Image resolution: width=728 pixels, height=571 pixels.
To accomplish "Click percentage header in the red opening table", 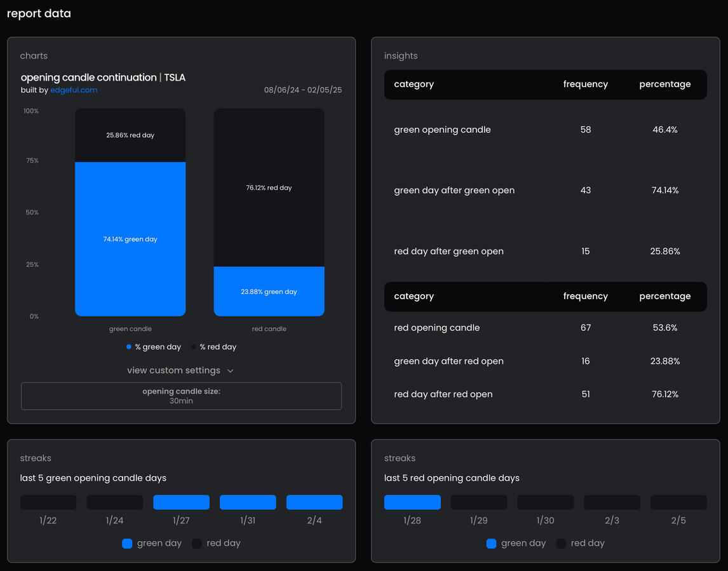I will coord(664,296).
